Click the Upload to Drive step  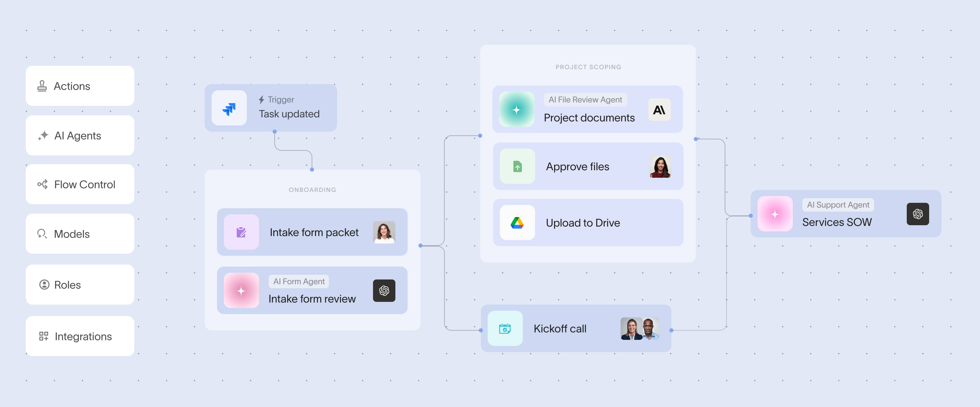[588, 222]
